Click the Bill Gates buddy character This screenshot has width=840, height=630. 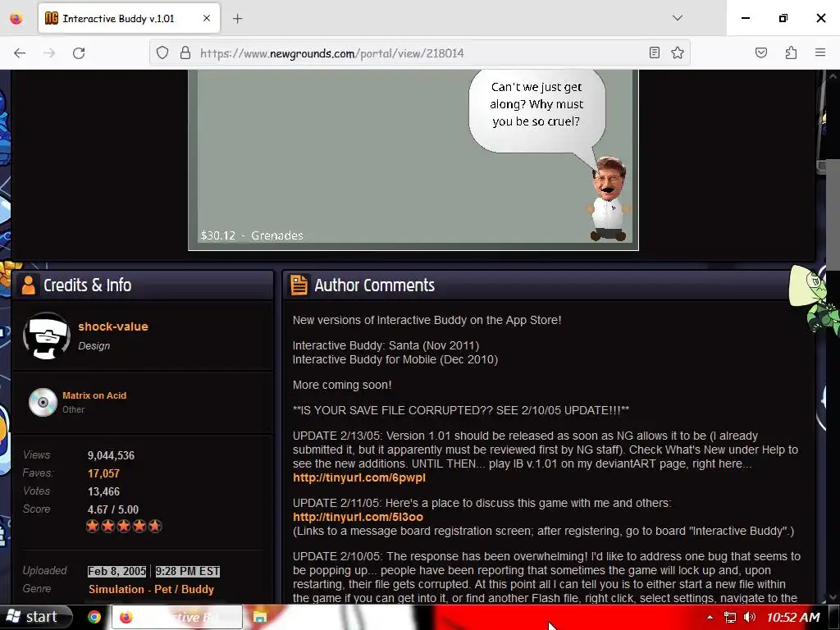[x=609, y=199]
